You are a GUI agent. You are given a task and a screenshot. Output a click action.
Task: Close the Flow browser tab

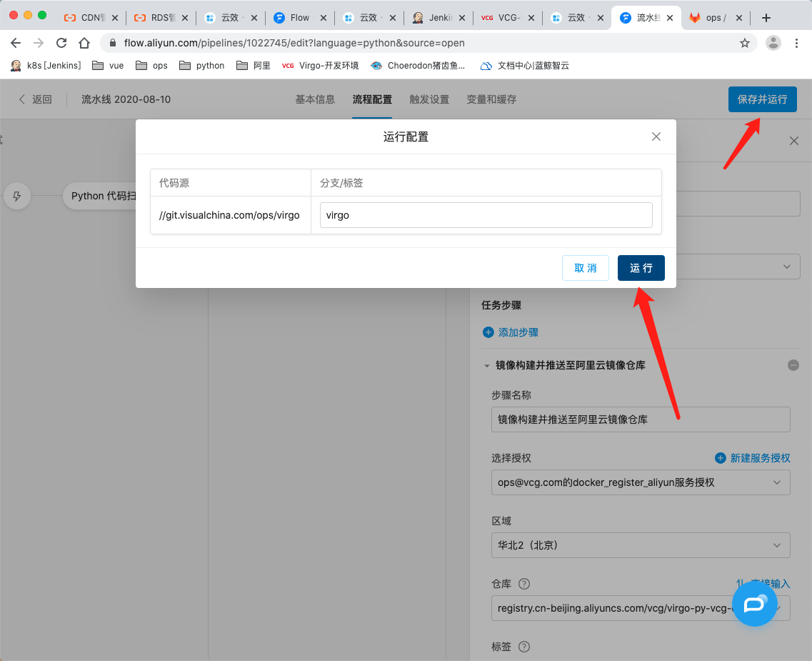tap(323, 18)
